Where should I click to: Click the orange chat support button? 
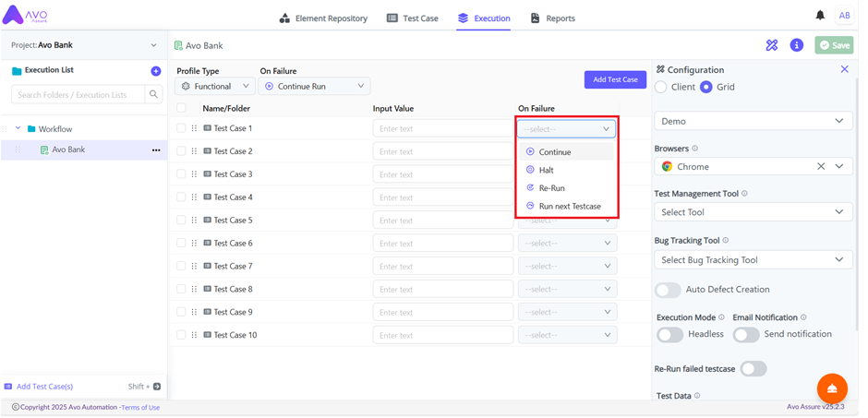(832, 388)
